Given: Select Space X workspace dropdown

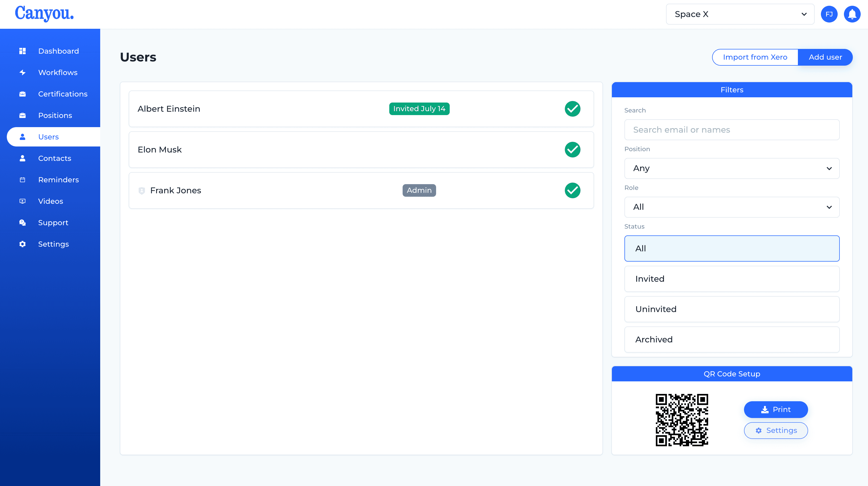Looking at the screenshot, I should [x=740, y=14].
